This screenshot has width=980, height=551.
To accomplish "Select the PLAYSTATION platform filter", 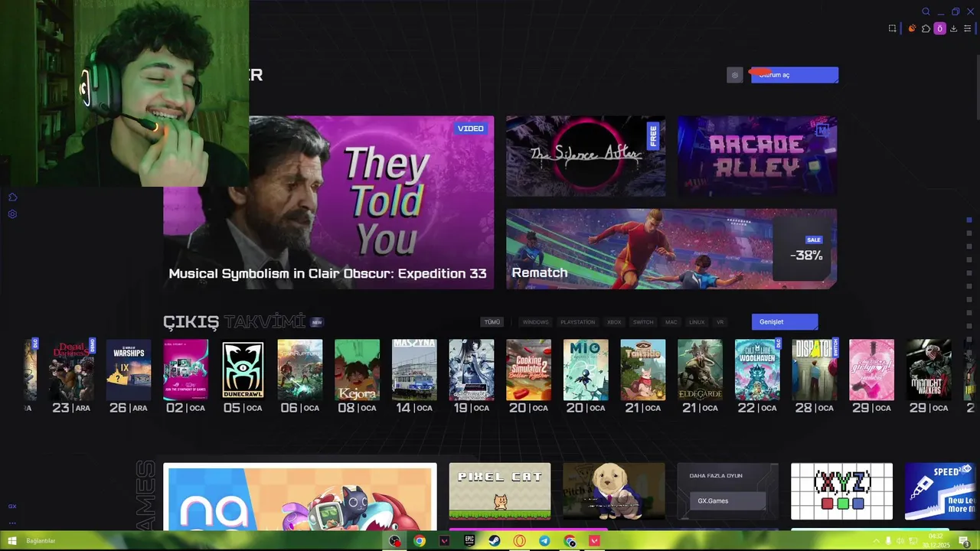I will (x=577, y=322).
